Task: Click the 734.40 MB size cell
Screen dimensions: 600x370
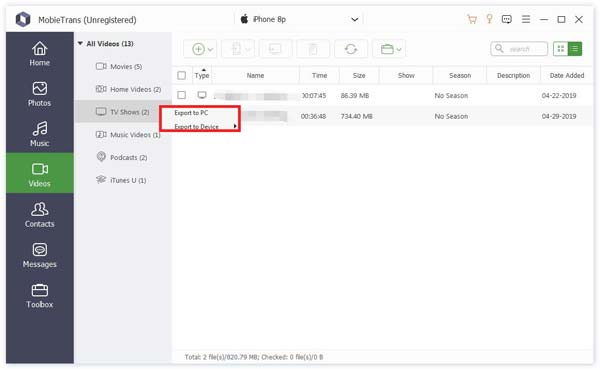Action: pyautogui.click(x=356, y=116)
